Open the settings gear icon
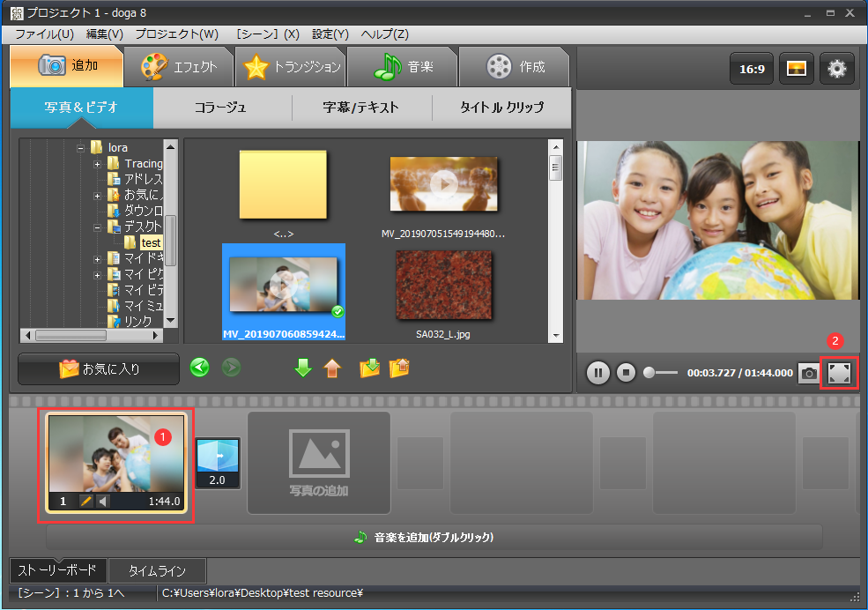The image size is (868, 610). coord(836,67)
